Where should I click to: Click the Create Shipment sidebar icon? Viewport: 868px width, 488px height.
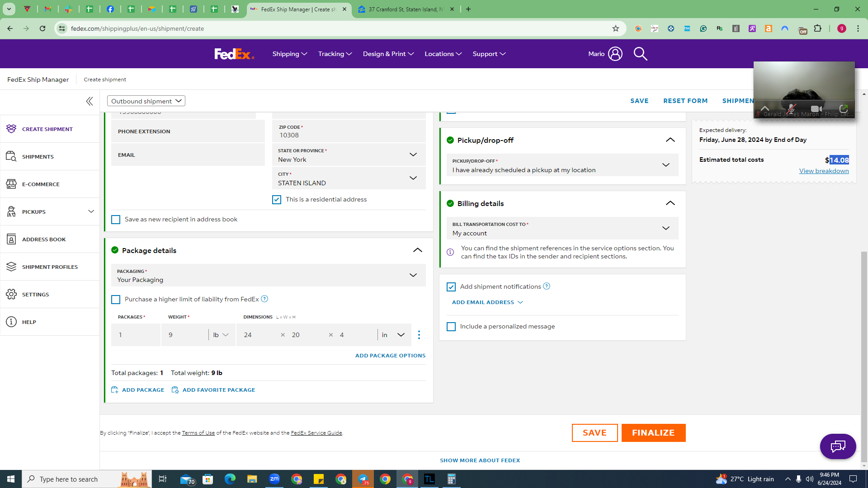tap(11, 129)
